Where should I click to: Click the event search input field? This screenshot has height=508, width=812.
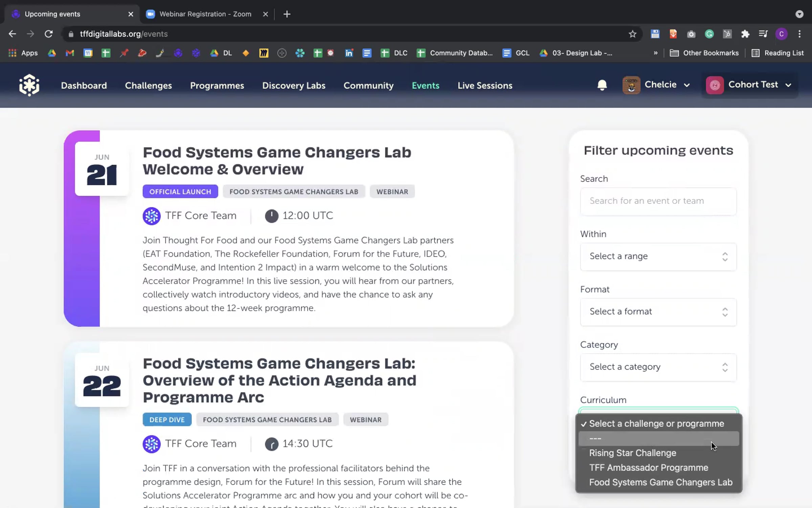[x=658, y=201]
